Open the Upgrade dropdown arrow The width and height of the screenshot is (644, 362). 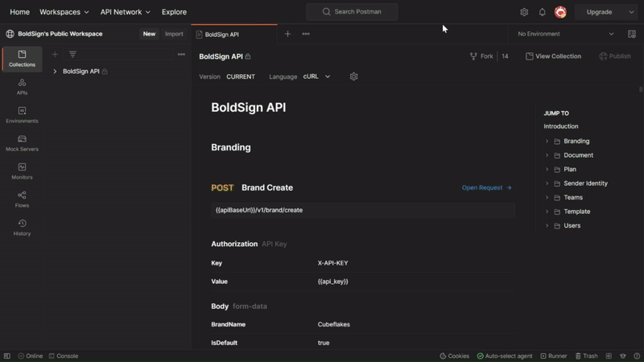point(631,12)
